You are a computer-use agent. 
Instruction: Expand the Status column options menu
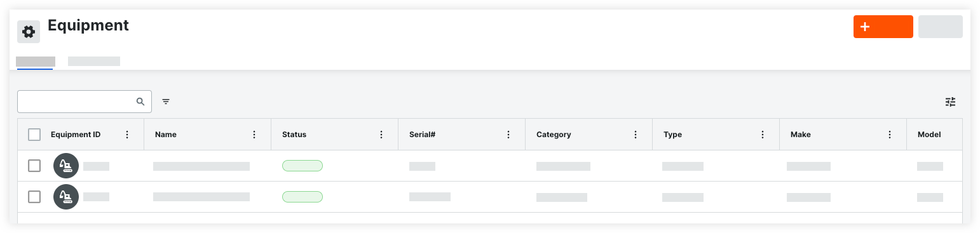(381, 135)
